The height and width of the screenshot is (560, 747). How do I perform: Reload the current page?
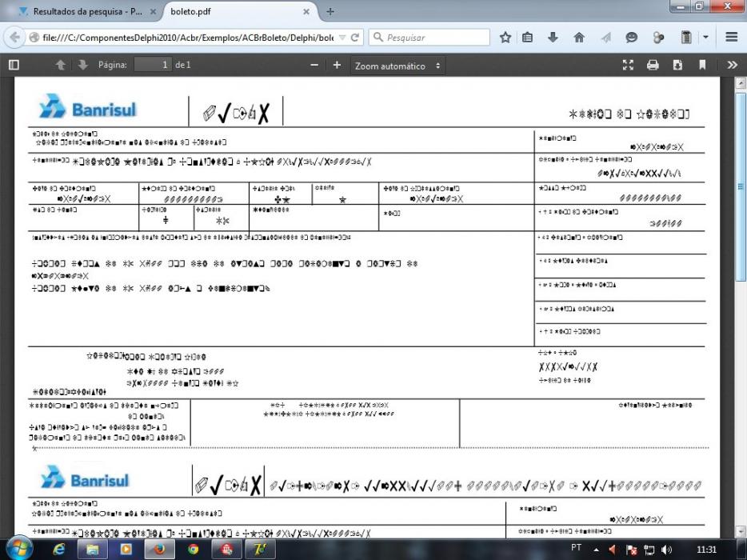tap(355, 37)
